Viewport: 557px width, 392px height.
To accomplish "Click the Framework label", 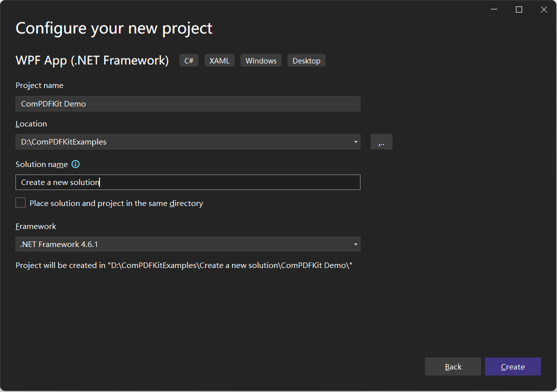I will tap(36, 226).
